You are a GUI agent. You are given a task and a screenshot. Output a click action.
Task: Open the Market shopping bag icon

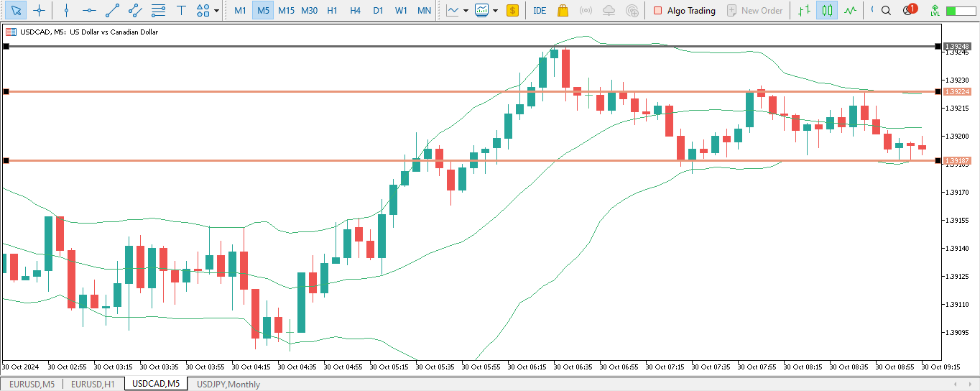(x=563, y=11)
